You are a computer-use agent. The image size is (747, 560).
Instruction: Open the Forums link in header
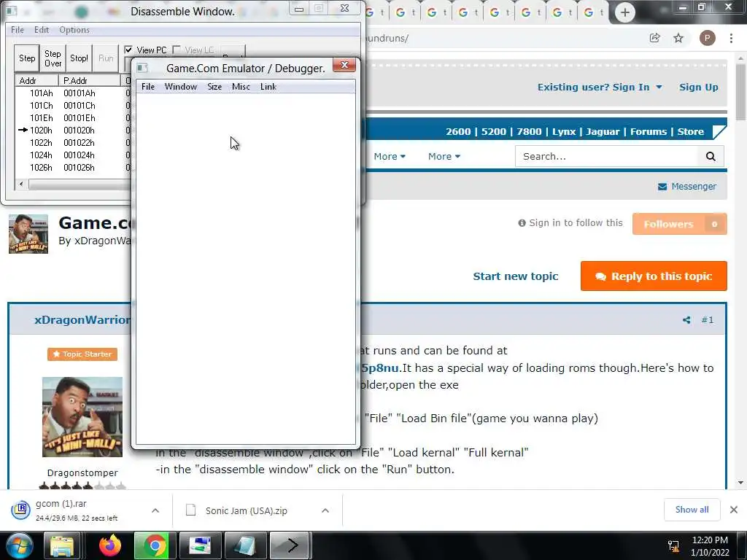click(649, 131)
